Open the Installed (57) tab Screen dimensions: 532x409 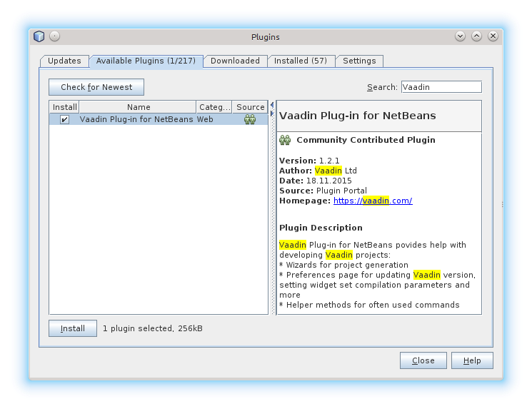tap(301, 61)
